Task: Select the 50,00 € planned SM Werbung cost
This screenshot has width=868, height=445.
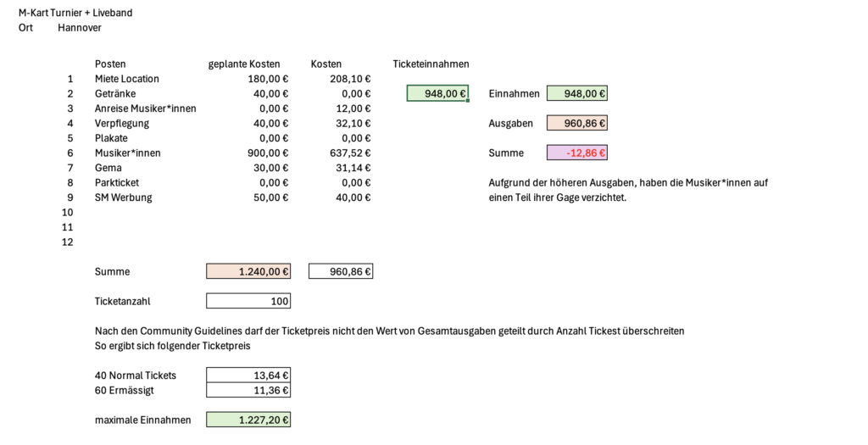Action: pyautogui.click(x=271, y=197)
